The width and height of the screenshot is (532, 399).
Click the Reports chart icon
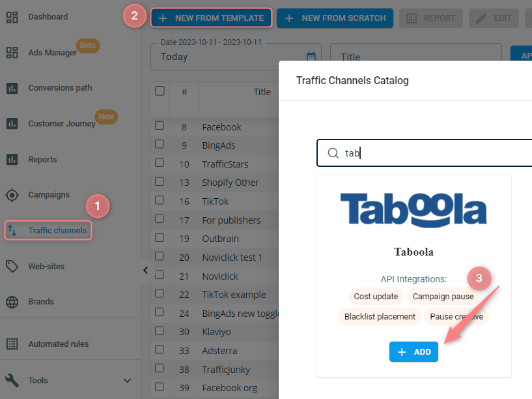[12, 159]
